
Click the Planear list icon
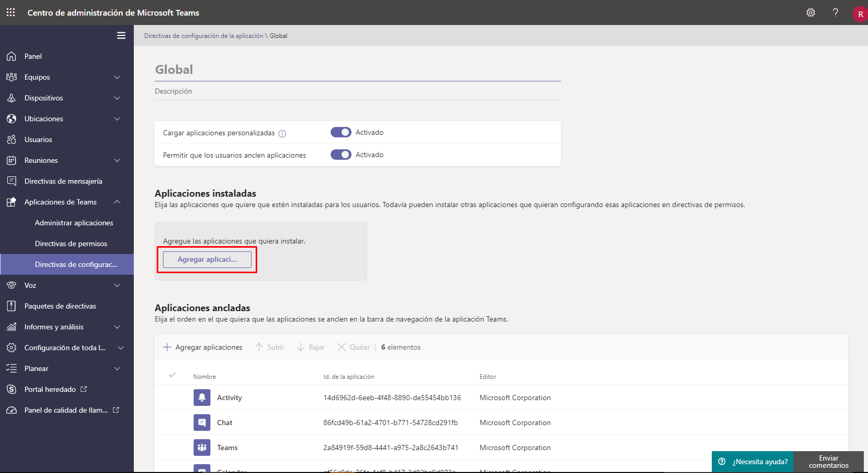[11, 368]
